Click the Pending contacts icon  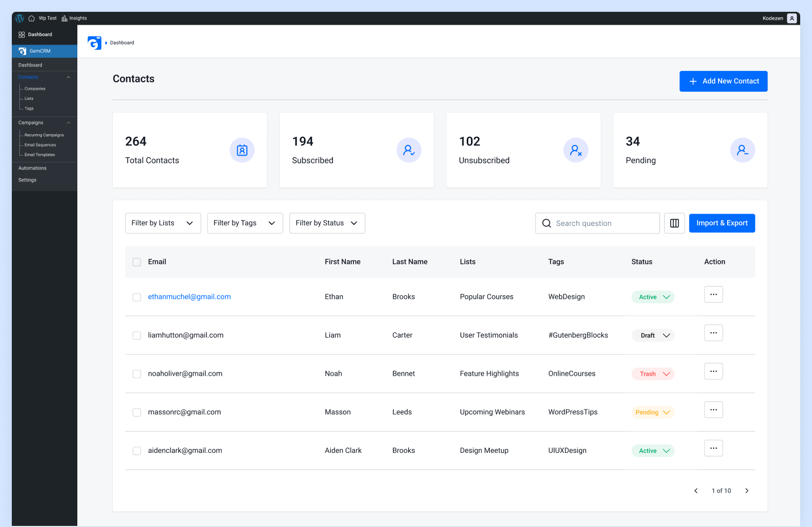point(743,150)
